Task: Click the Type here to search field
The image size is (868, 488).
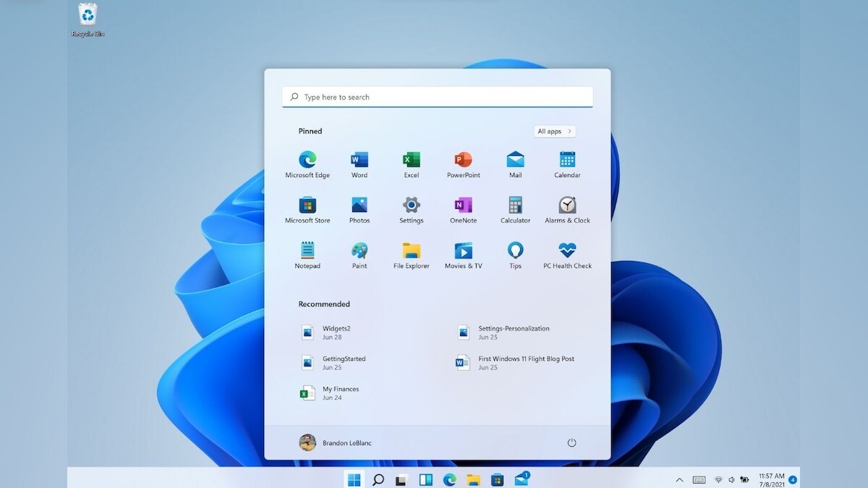Action: (437, 96)
